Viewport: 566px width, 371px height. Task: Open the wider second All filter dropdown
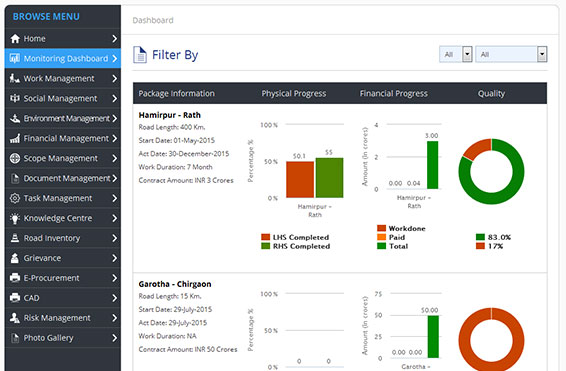coord(511,54)
